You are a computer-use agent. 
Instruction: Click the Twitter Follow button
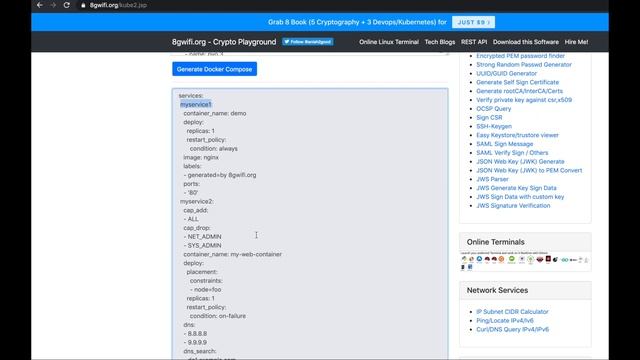tap(308, 42)
